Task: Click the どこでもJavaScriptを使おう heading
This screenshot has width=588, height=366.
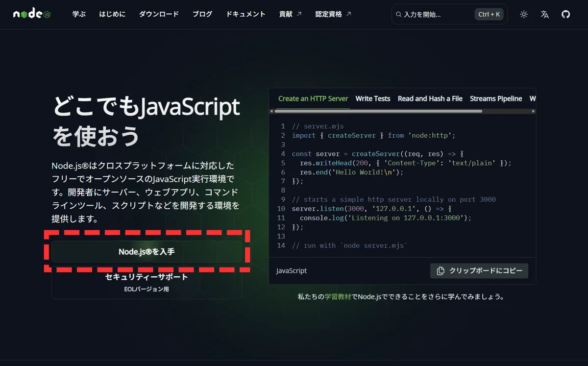Action: click(146, 122)
